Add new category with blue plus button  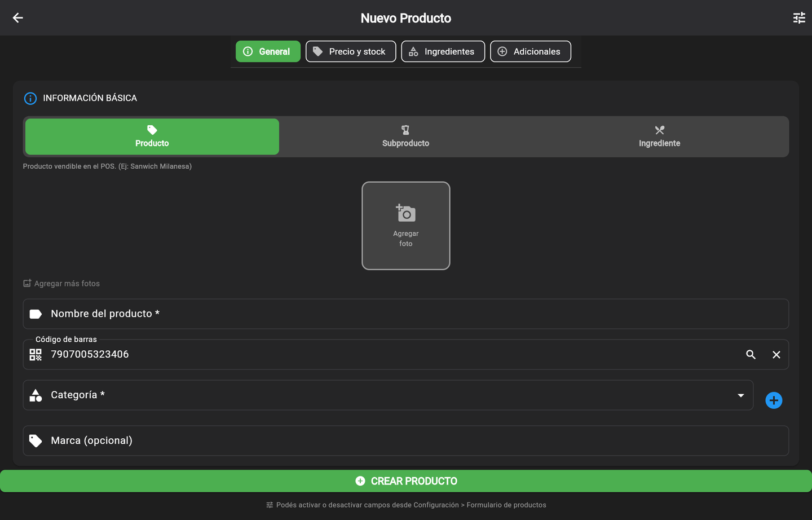click(x=774, y=400)
